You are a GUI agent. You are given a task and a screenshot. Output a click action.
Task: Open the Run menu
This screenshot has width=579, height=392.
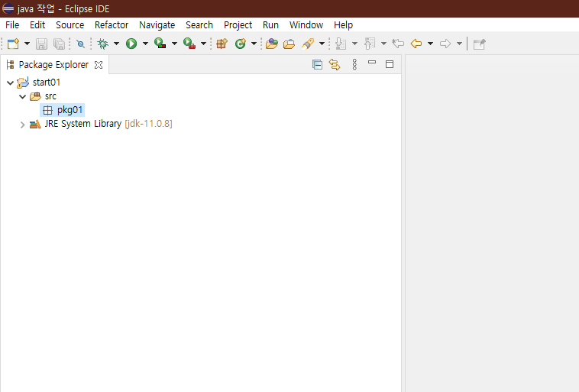tap(270, 24)
